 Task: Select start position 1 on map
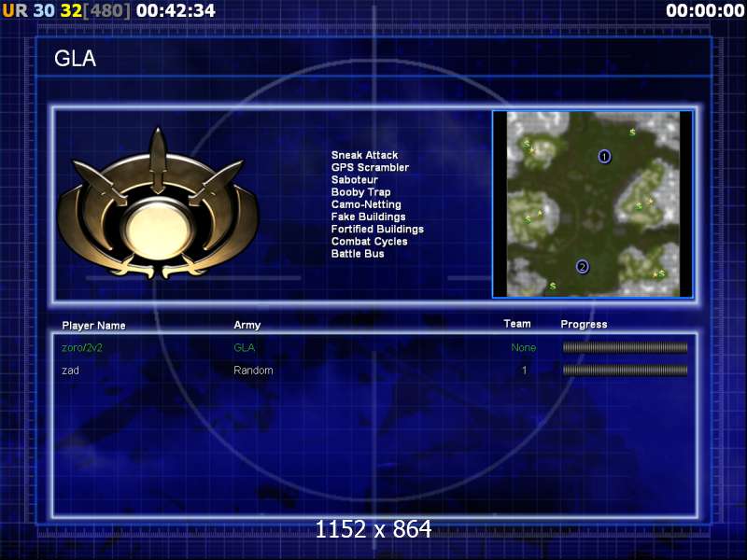point(604,156)
